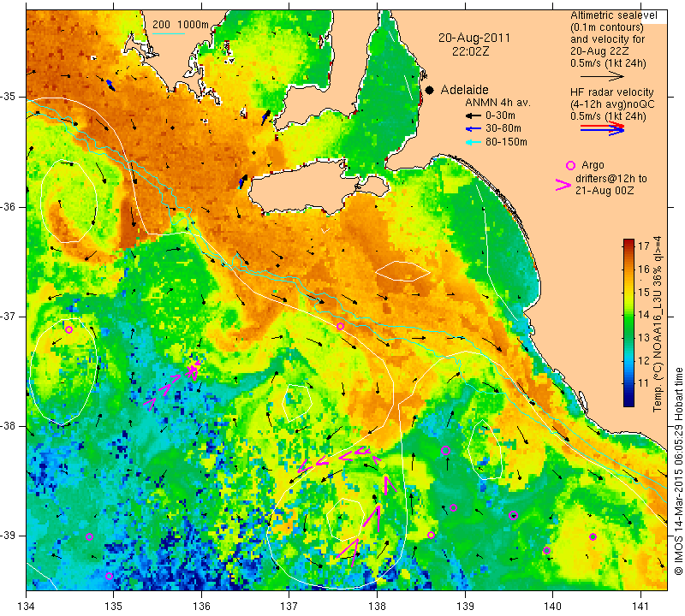Click the 21-Aug 00Z text
The image size is (685, 616).
(605, 190)
